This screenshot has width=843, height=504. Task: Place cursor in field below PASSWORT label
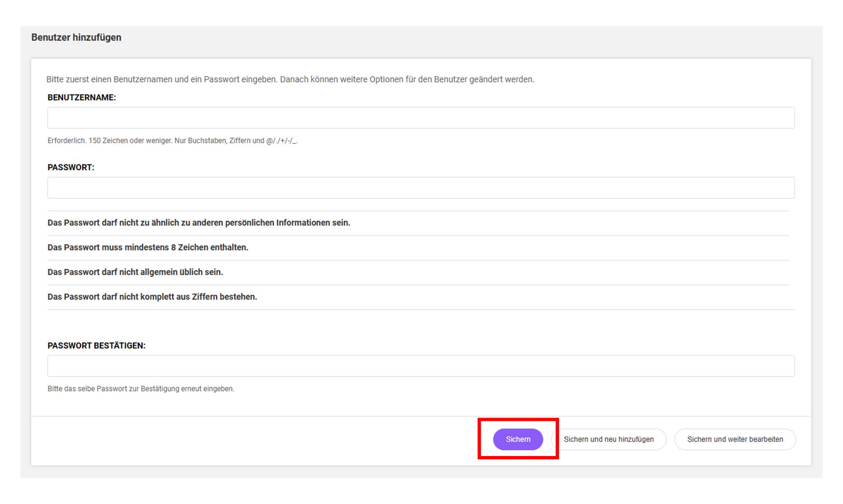click(421, 188)
